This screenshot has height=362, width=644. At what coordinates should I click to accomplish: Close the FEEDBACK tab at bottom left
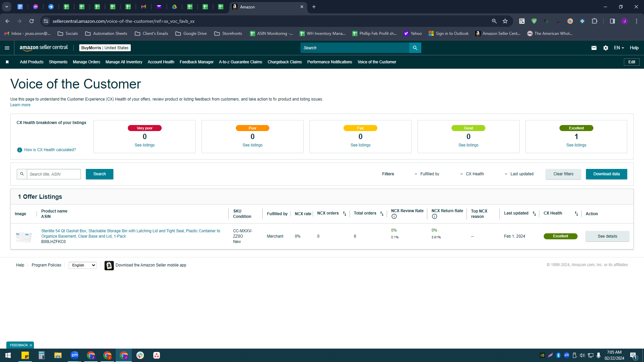click(x=31, y=345)
